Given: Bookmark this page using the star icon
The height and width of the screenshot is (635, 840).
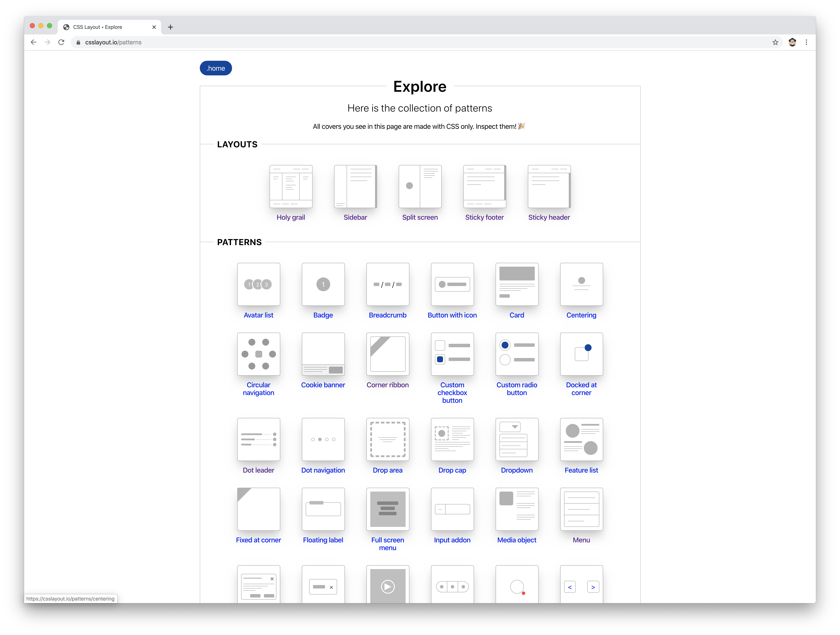Looking at the screenshot, I should (775, 42).
